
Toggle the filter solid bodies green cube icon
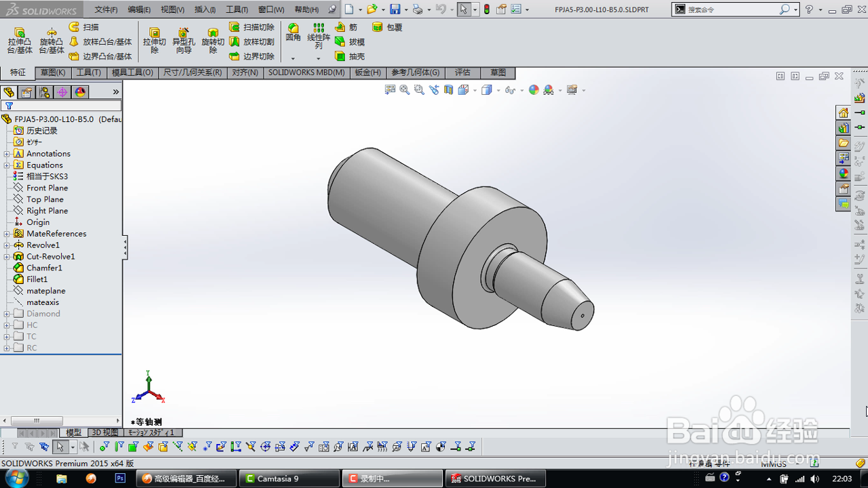click(x=134, y=447)
